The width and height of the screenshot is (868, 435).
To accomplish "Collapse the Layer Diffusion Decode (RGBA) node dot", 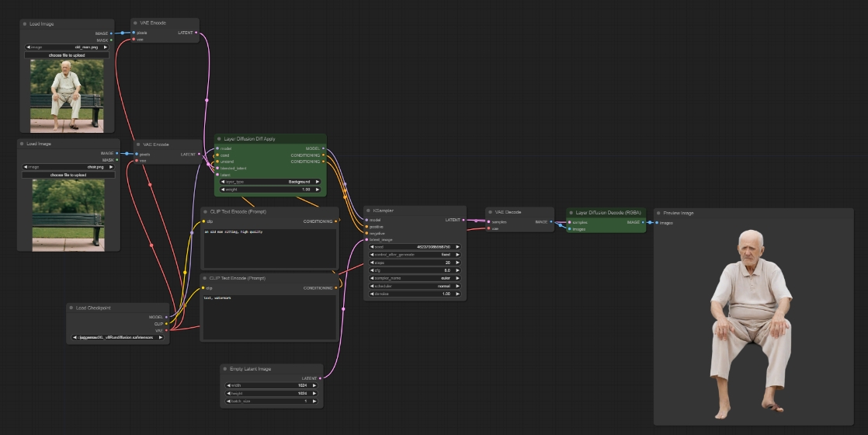I will click(x=571, y=211).
